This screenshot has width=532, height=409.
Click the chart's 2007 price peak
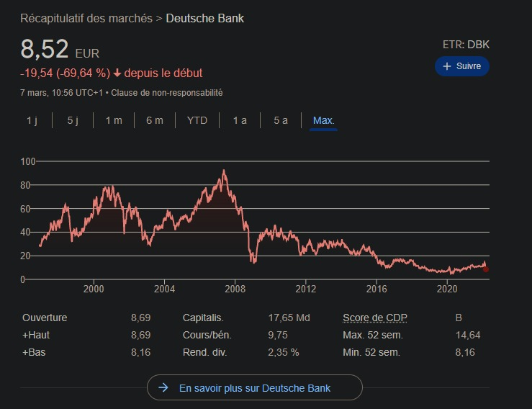pos(225,171)
